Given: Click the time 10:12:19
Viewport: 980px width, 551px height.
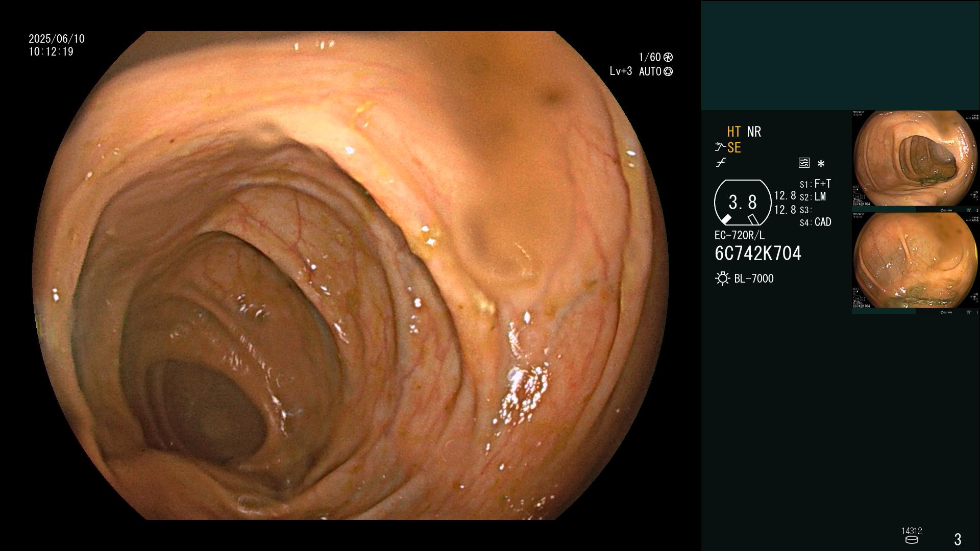Looking at the screenshot, I should [x=51, y=52].
